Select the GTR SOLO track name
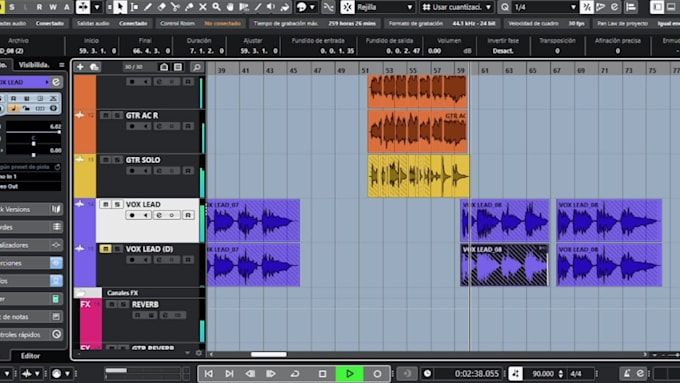The image size is (680, 383). 143,160
